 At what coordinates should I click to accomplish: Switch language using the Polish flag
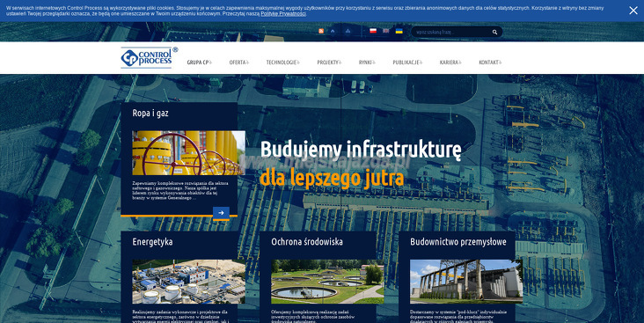point(373,31)
